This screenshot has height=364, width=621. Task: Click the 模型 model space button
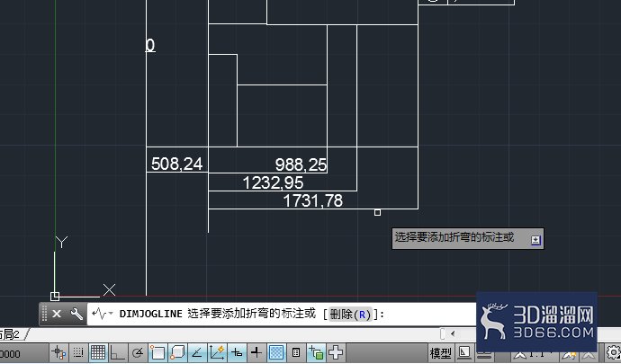pyautogui.click(x=440, y=353)
